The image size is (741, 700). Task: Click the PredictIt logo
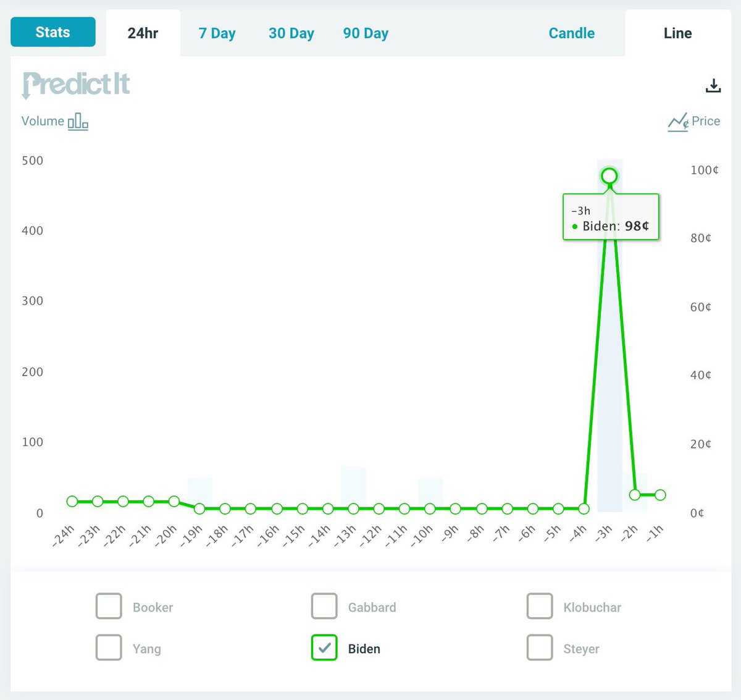click(76, 85)
